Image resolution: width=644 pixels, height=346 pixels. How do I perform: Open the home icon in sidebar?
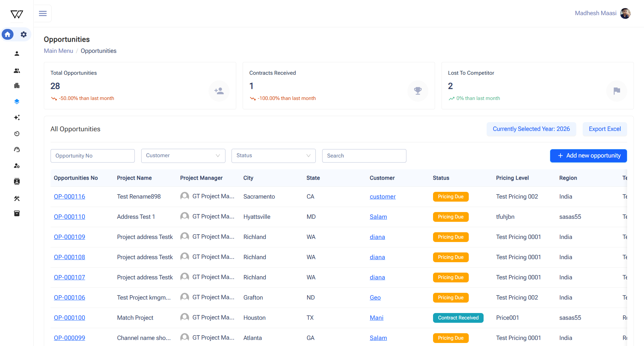click(8, 34)
